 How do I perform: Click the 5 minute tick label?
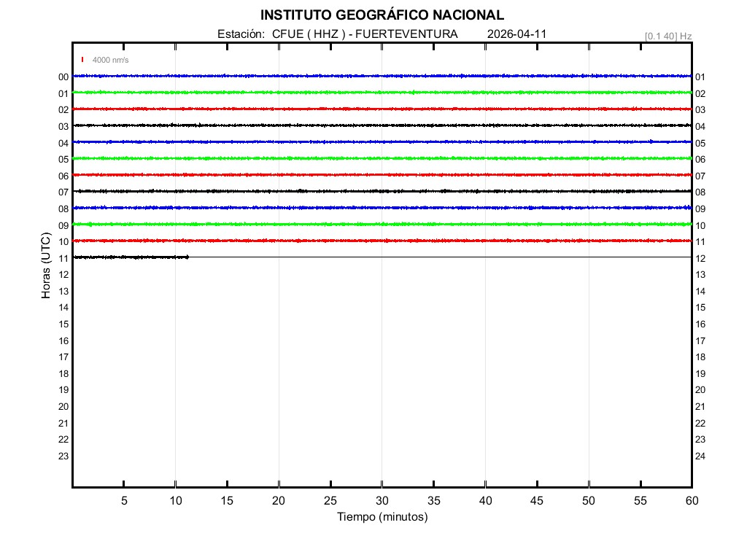(x=124, y=500)
